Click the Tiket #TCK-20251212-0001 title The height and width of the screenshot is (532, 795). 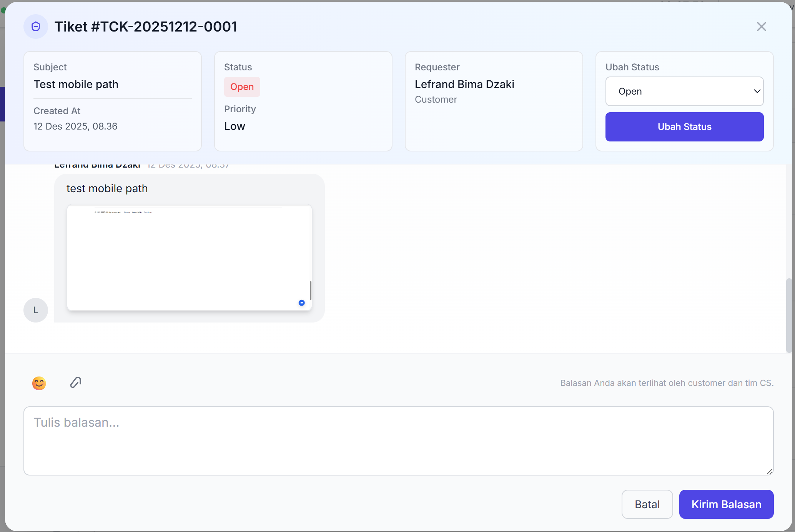(146, 27)
